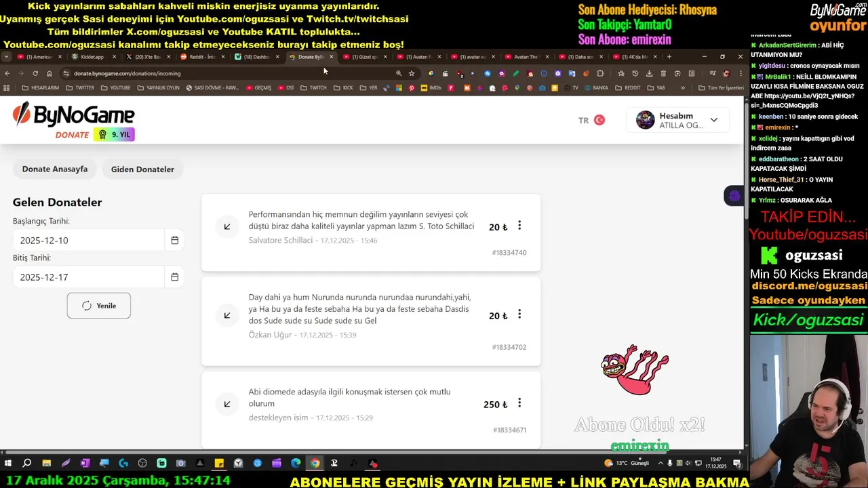Image resolution: width=868 pixels, height=488 pixels.
Task: Open the BANKA bookmark
Action: pyautogui.click(x=596, y=87)
